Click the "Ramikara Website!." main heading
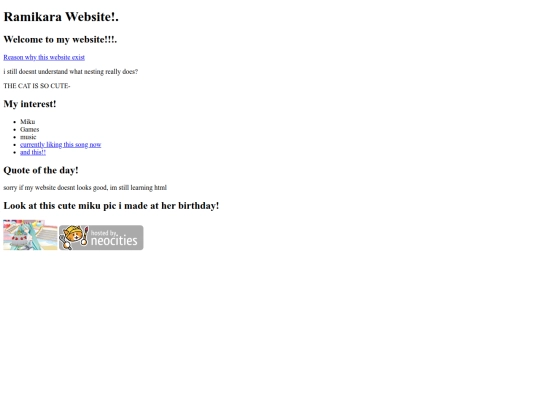The width and height of the screenshot is (540, 405). (x=61, y=17)
